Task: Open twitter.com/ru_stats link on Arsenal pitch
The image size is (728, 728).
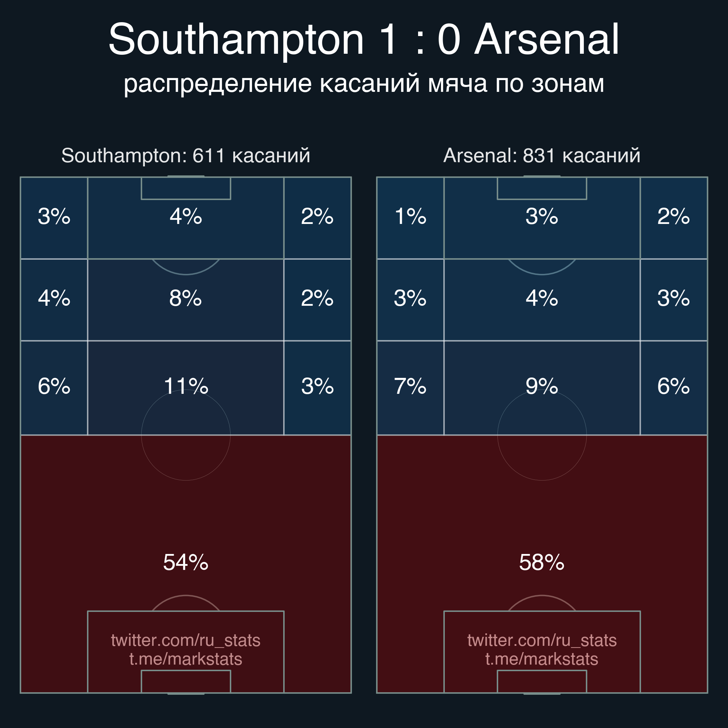Action: coord(542,640)
